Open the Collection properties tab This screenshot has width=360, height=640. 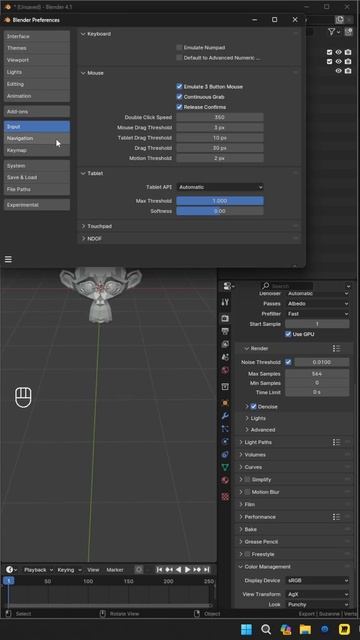click(225, 387)
